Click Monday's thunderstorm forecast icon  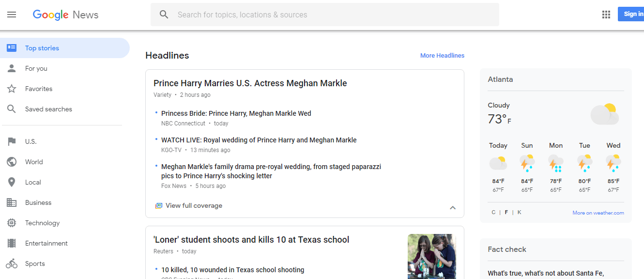(x=556, y=163)
